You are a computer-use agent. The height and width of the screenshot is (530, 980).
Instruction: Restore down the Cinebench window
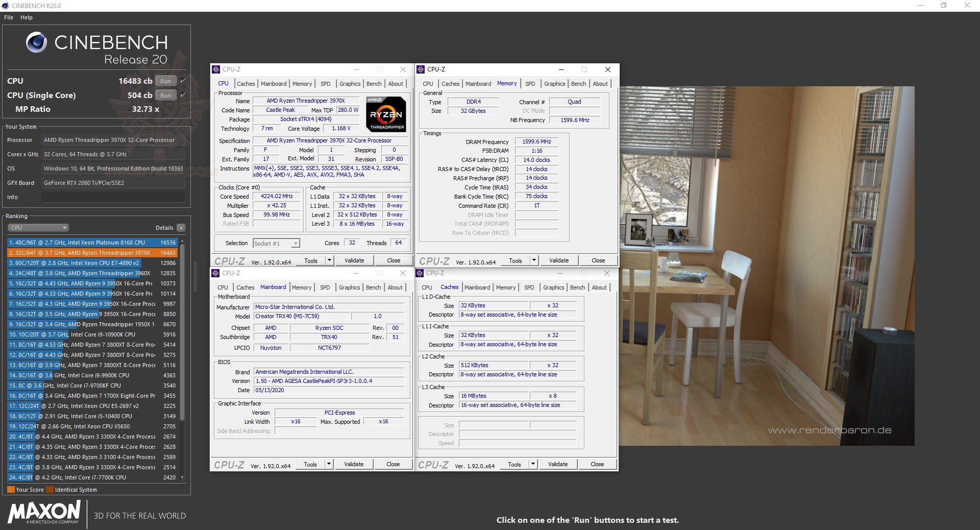[944, 6]
